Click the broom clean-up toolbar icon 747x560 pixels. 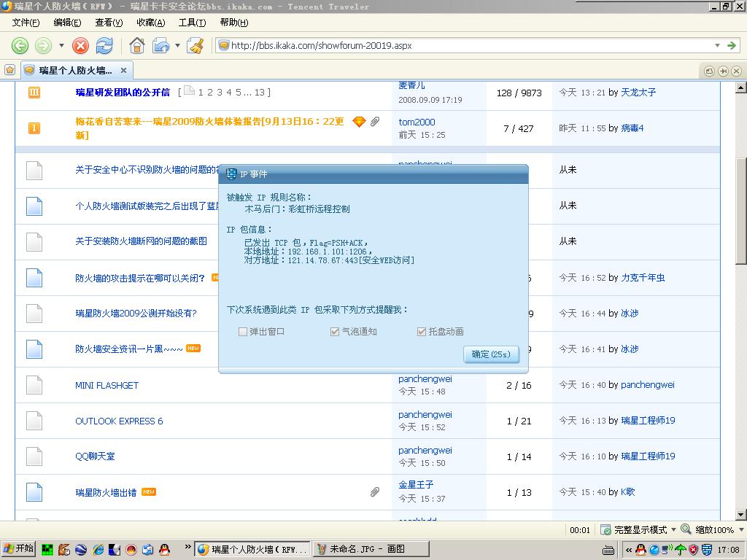195,46
